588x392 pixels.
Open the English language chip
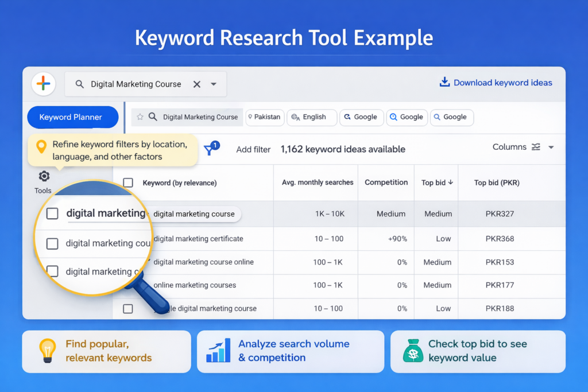312,117
